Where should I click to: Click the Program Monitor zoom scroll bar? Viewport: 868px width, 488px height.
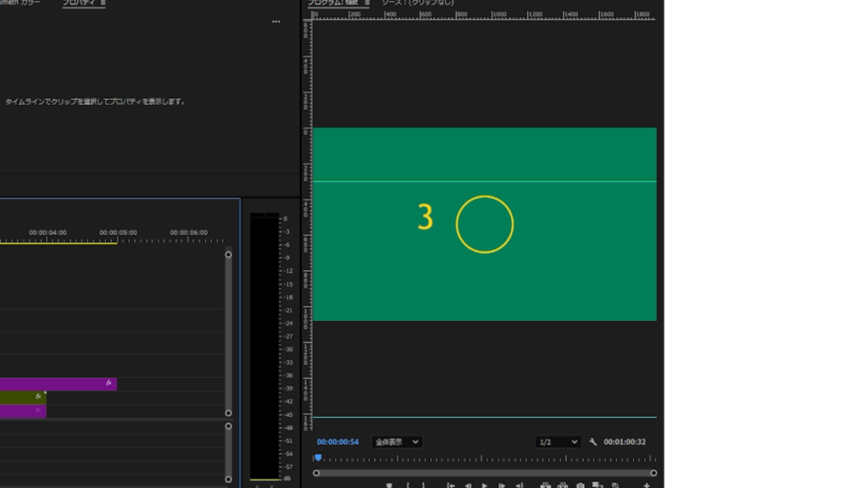click(x=485, y=473)
